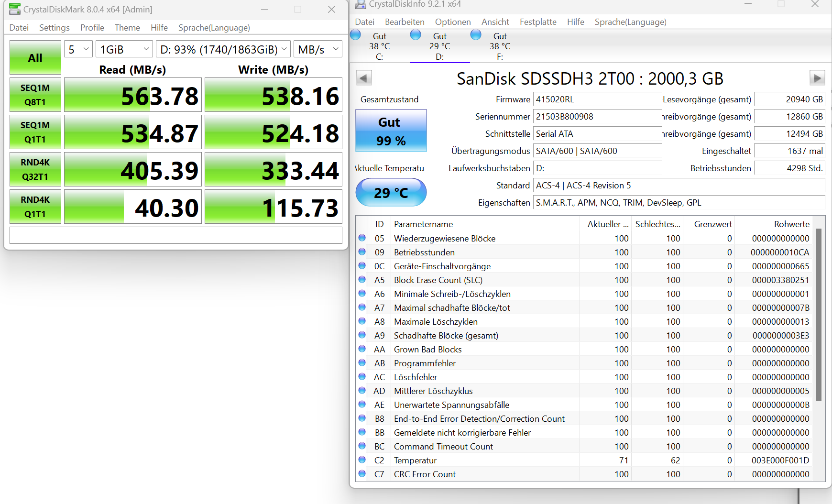Click status orb for CRC Error Count row

click(x=362, y=473)
